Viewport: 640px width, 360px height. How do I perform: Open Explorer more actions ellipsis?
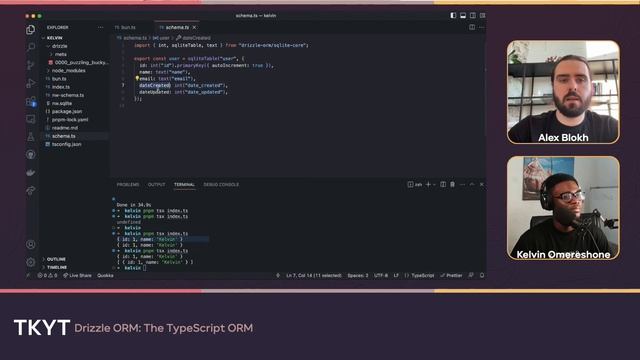(100, 27)
